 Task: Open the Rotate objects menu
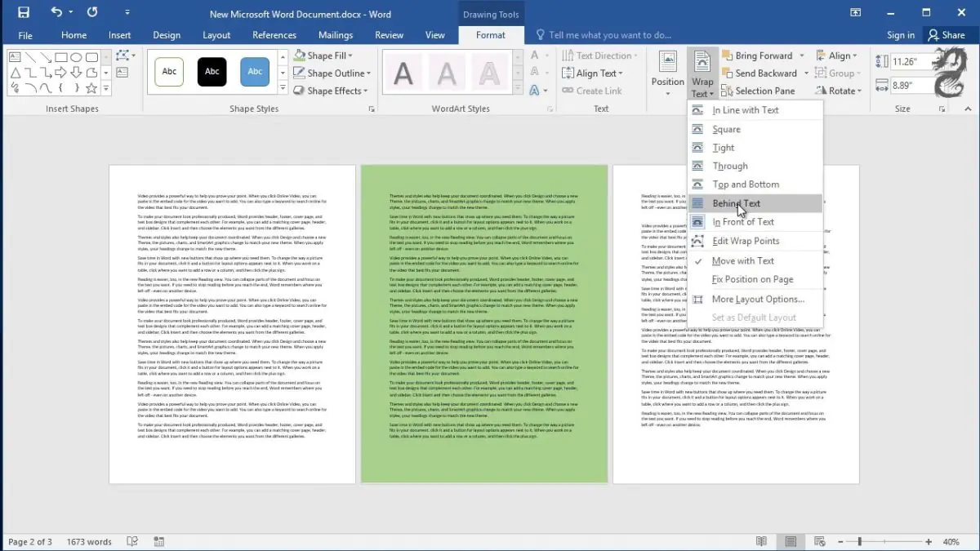[839, 90]
